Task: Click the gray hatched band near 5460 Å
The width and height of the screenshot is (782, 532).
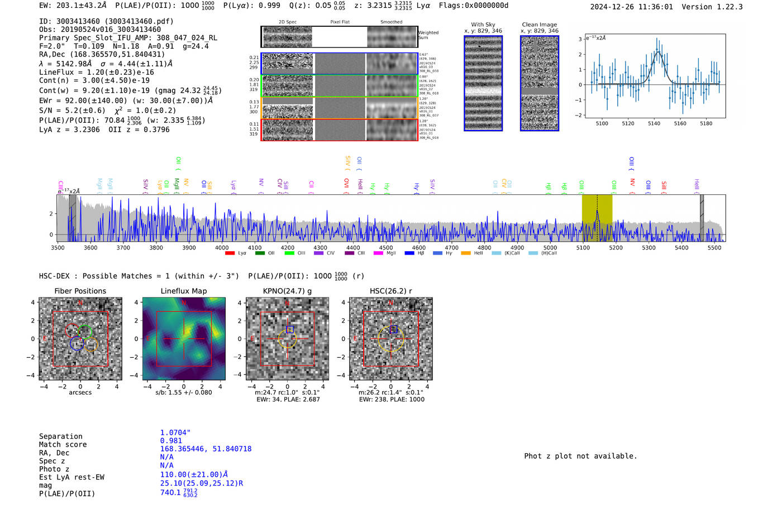Action: [x=702, y=215]
